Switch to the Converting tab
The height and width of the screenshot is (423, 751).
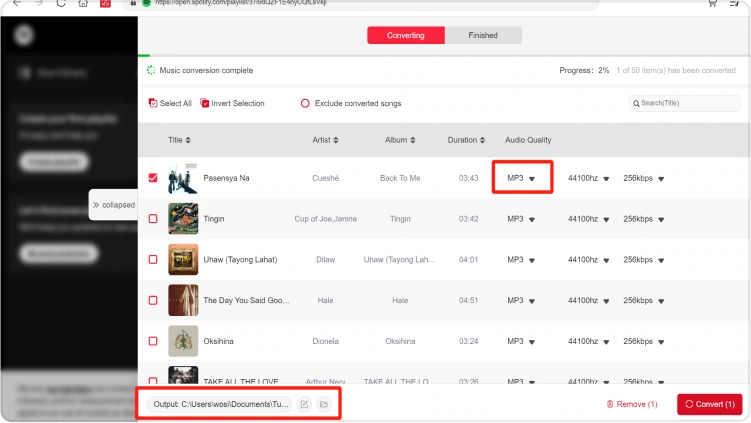(406, 35)
